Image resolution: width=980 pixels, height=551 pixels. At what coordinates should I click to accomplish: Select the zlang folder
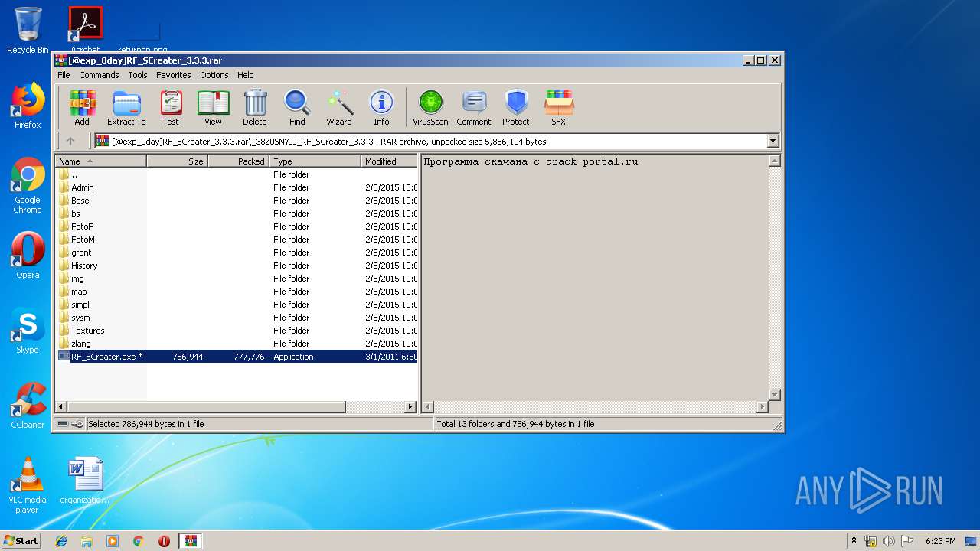(237, 344)
